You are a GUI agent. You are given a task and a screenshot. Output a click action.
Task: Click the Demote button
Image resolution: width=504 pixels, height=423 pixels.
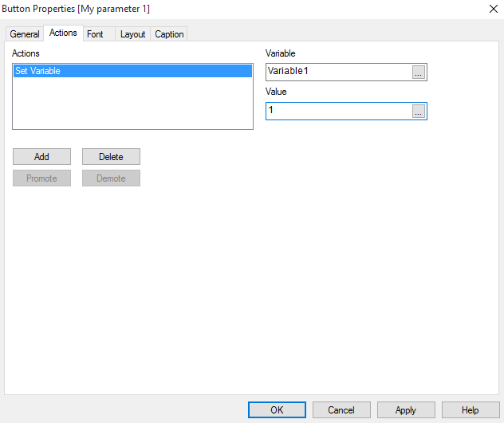tap(111, 178)
